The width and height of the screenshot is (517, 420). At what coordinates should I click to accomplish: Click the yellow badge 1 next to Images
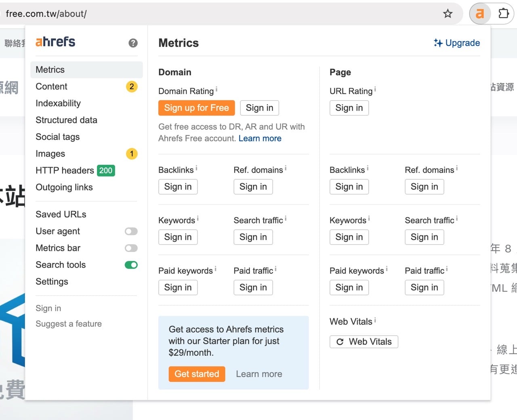[132, 154]
